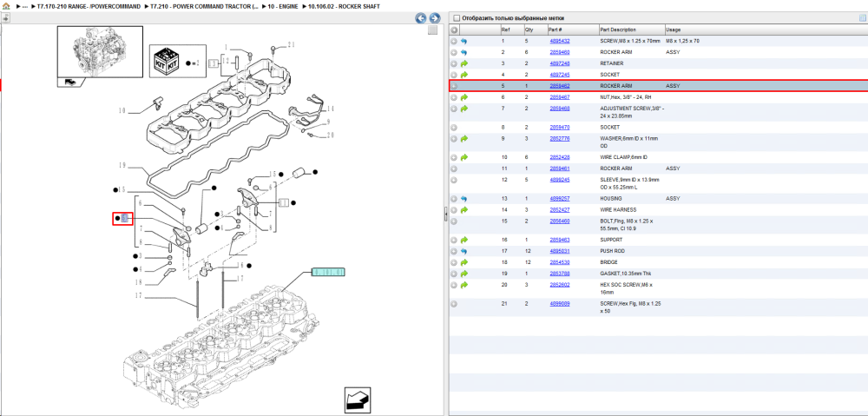This screenshot has height=416, width=868.
Task: Select the 'WIRE HARNESS' description text
Action: click(x=618, y=210)
